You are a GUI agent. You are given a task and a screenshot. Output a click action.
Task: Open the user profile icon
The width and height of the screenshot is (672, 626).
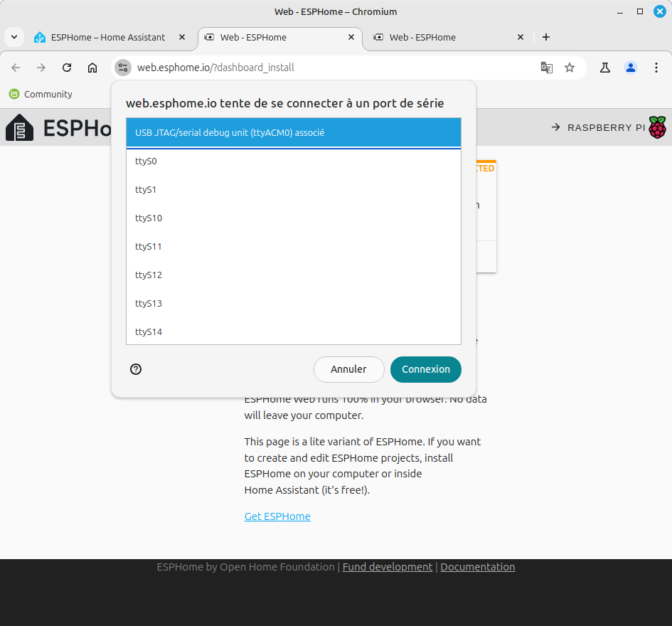631,68
